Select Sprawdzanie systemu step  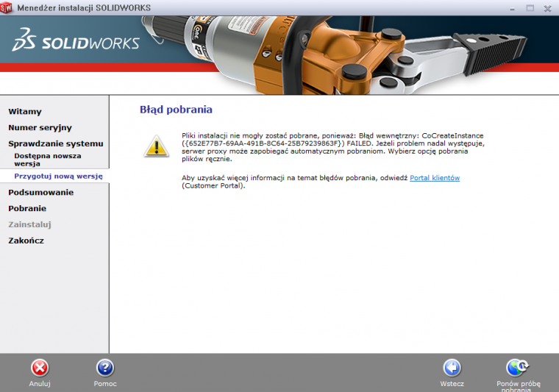point(56,143)
